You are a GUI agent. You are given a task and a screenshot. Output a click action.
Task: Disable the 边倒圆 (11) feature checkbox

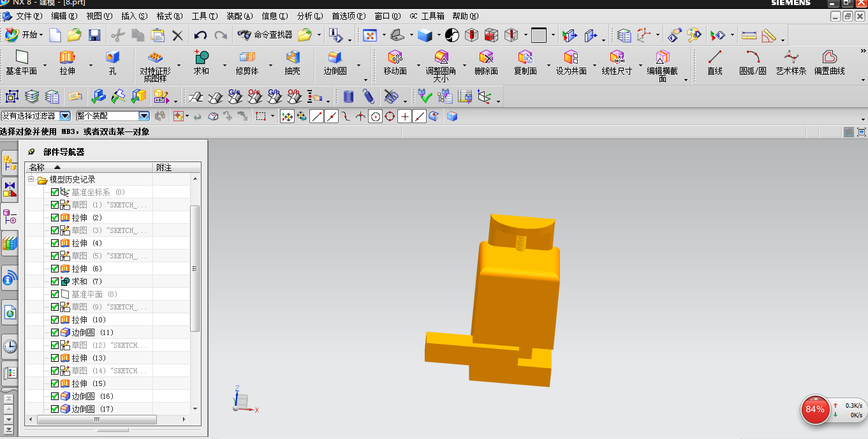54,332
